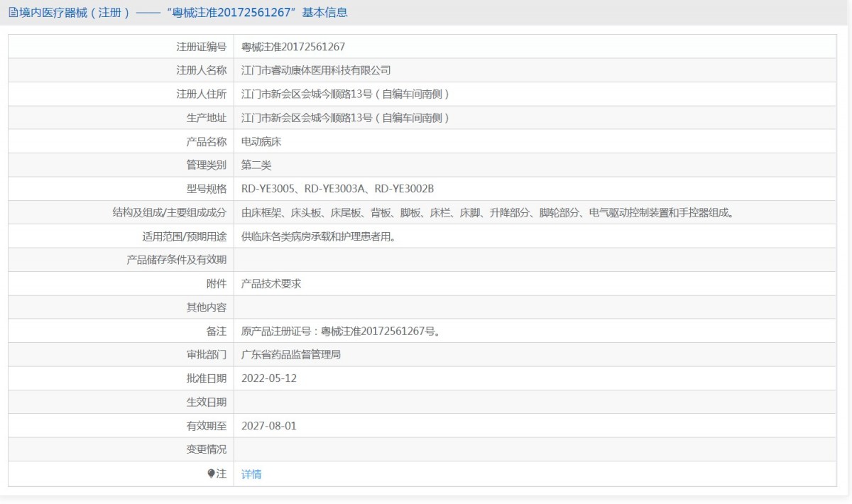The height and width of the screenshot is (504, 852).
Task: Select the value 广东省药品监督管理局
Action: (291, 354)
